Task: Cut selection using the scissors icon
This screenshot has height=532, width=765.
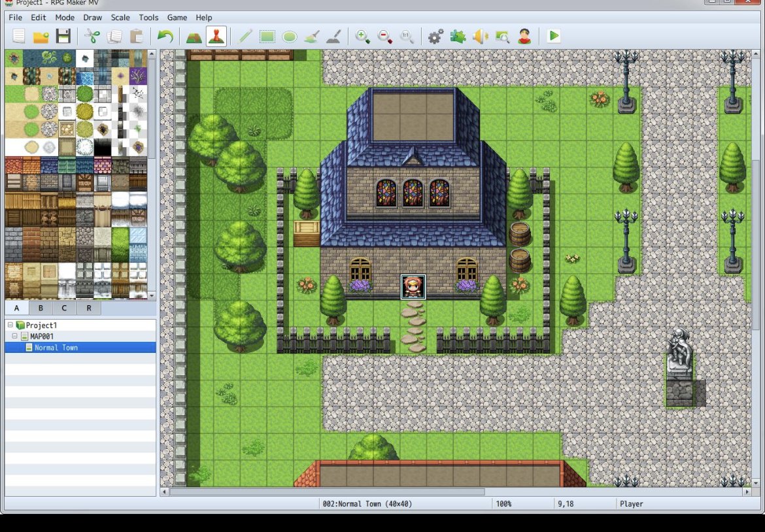Action: tap(92, 37)
